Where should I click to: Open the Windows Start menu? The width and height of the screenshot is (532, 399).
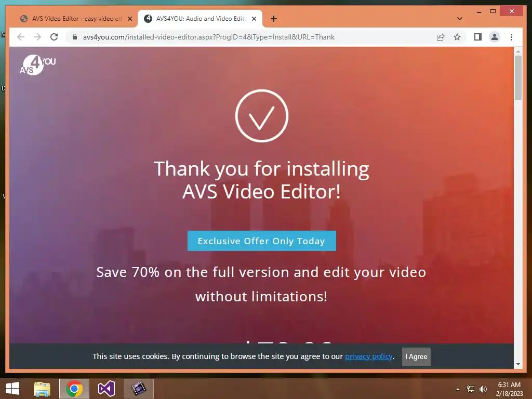[x=12, y=389]
